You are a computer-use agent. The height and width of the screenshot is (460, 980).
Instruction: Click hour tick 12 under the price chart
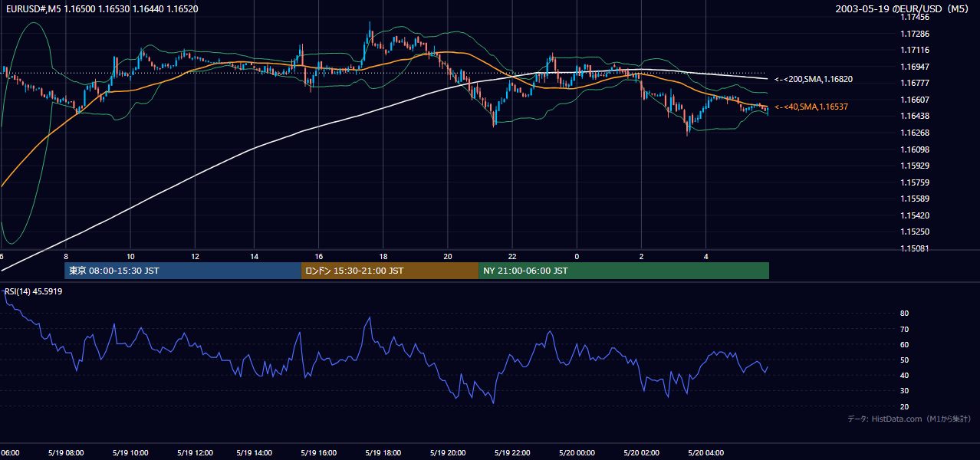[195, 257]
